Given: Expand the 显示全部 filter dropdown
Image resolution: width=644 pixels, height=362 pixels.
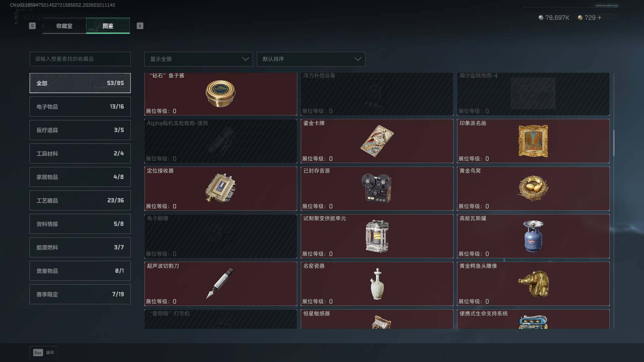Looking at the screenshot, I should click(199, 59).
